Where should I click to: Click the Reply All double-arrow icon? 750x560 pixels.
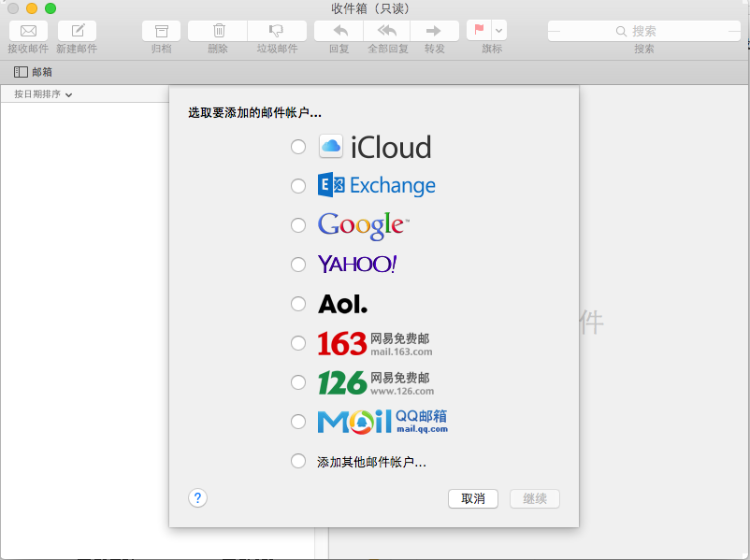pos(387,31)
